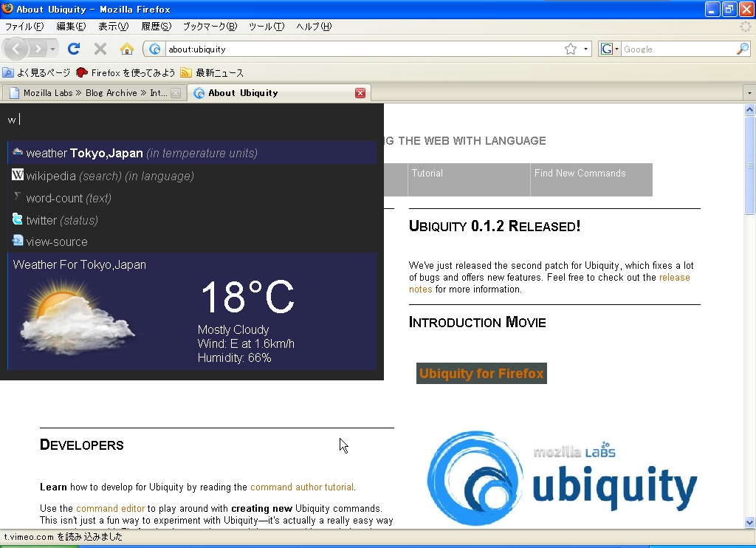Click the Ubiquity site icon in address bar
The width and height of the screenshot is (756, 548).
pos(155,49)
